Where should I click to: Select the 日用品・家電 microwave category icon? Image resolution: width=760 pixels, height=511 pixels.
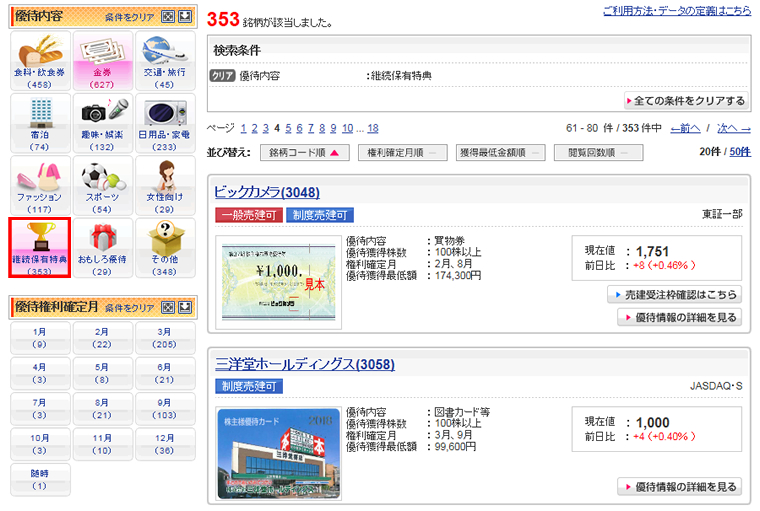point(165,124)
